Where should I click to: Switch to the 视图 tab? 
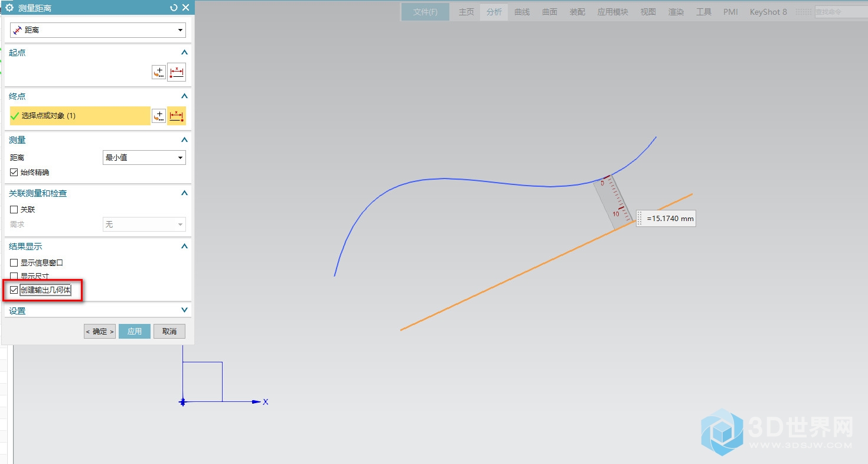point(648,12)
